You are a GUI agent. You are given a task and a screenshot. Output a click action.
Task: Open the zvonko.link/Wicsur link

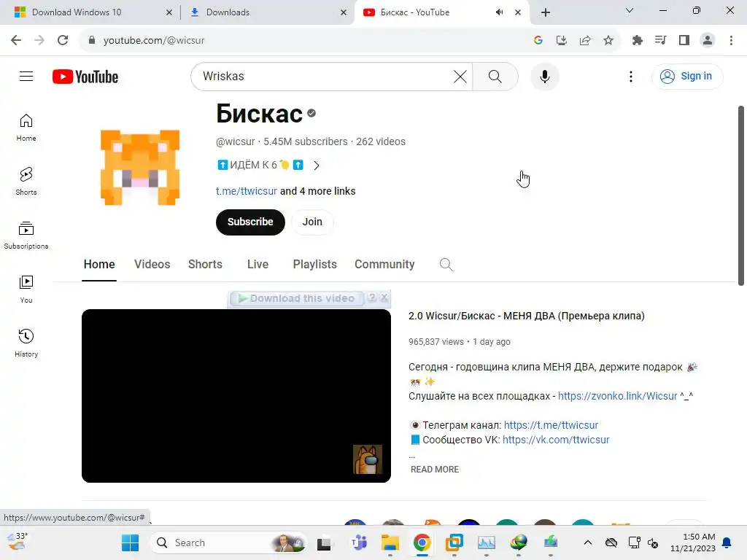617,396
